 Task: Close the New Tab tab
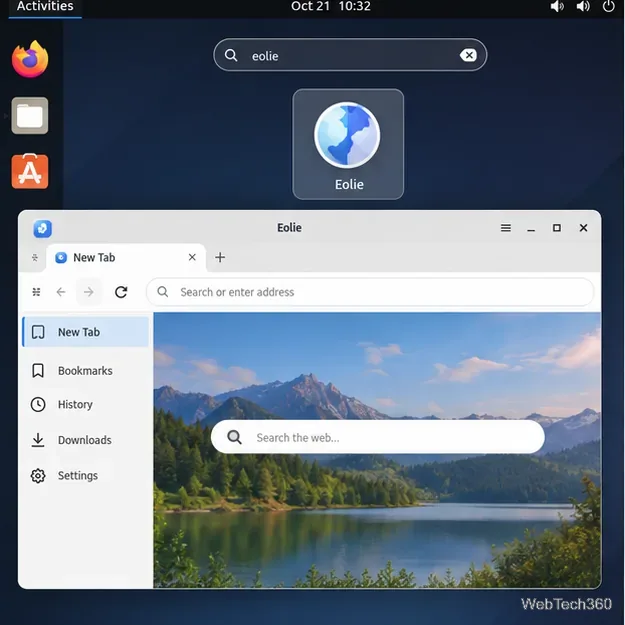pos(192,257)
